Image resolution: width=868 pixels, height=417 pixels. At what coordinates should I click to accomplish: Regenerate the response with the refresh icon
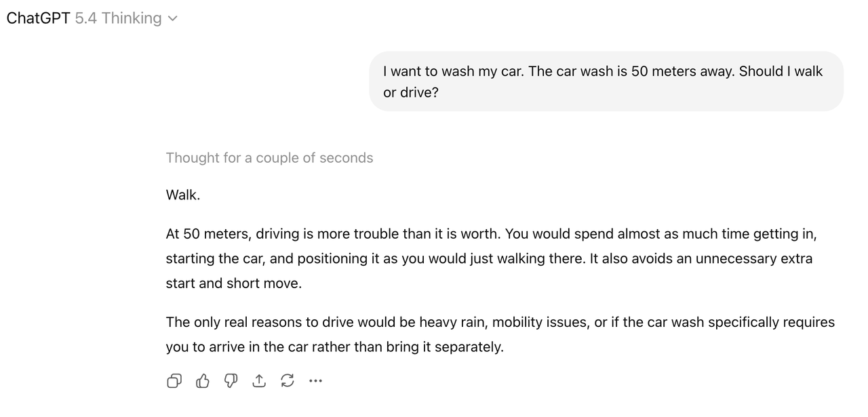tap(288, 381)
